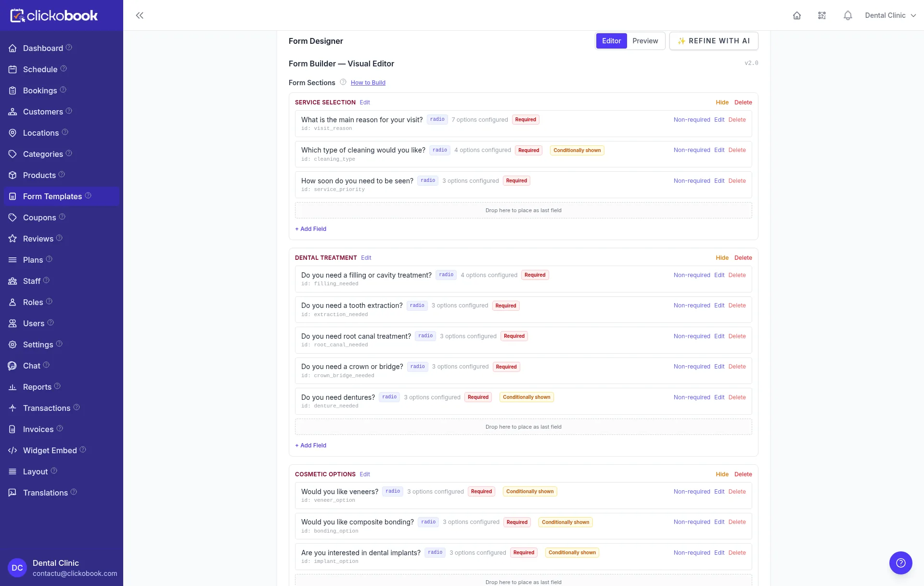Delete the Dental Treatment section
Screen dimensions: 924x586
pyautogui.click(x=743, y=258)
